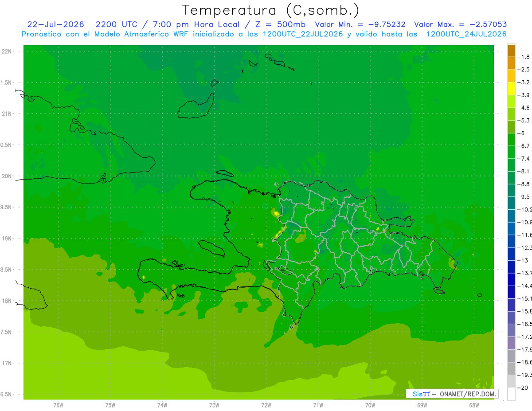This screenshot has width=532, height=411.
Task: Pick the purple swatch between -17.2 and -17.9
Action: tap(511, 343)
